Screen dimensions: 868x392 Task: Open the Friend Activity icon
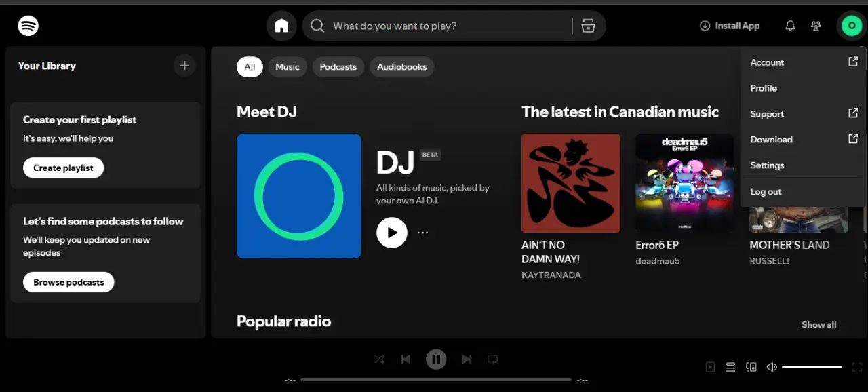click(x=816, y=26)
